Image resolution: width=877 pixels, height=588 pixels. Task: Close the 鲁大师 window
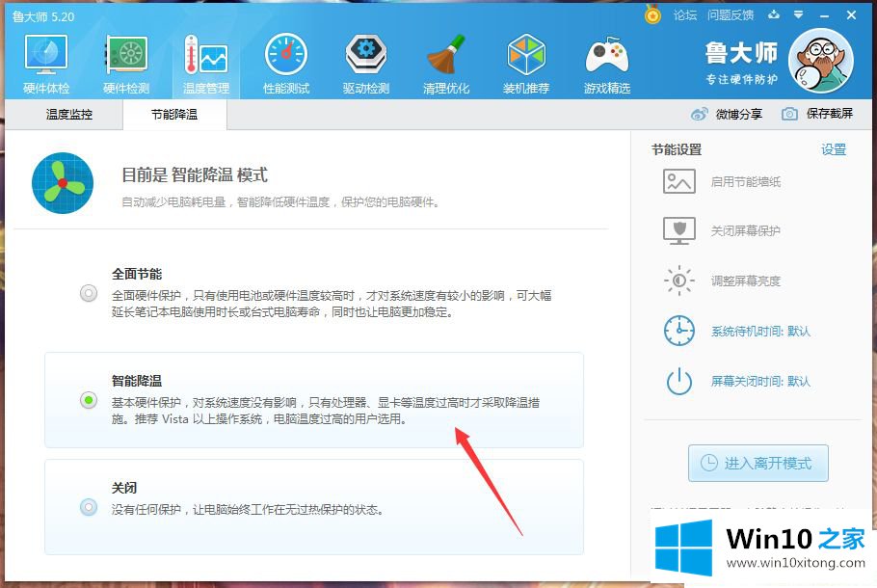point(851,15)
